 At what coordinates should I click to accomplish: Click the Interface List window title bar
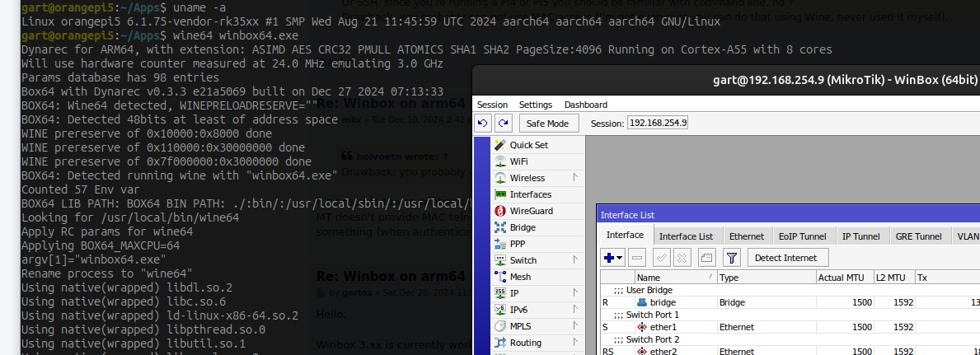pos(788,215)
